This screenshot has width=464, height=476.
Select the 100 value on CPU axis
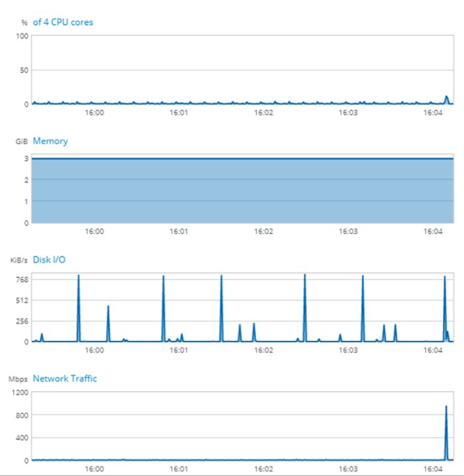pyautogui.click(x=21, y=36)
